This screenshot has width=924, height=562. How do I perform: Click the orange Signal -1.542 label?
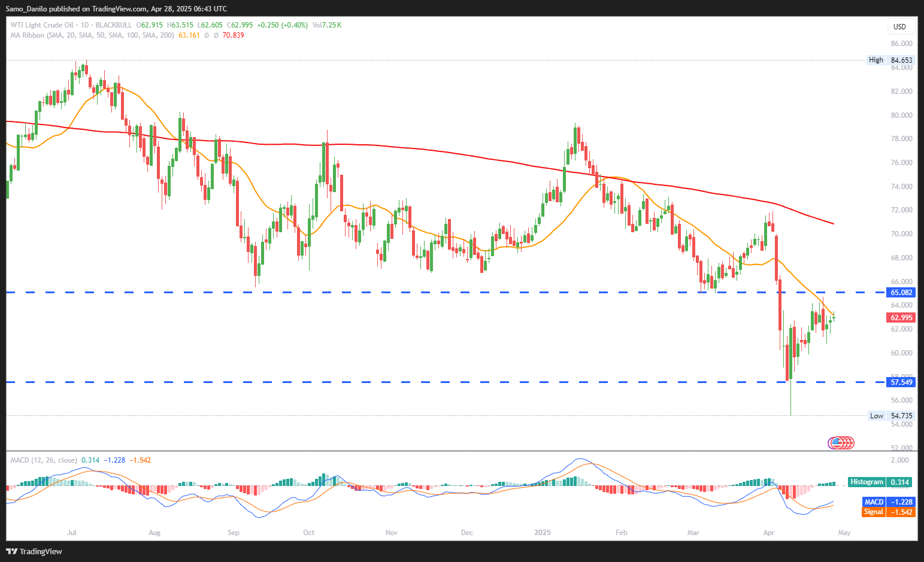(x=889, y=512)
